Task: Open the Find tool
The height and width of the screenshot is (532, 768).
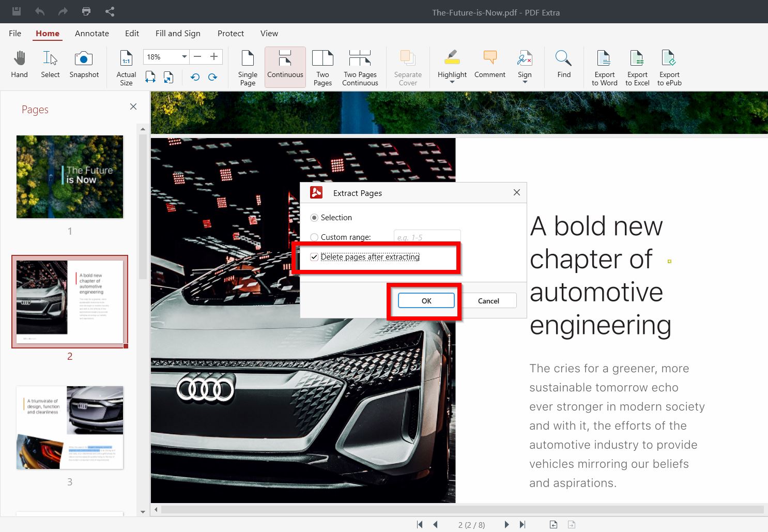Action: 564,65
